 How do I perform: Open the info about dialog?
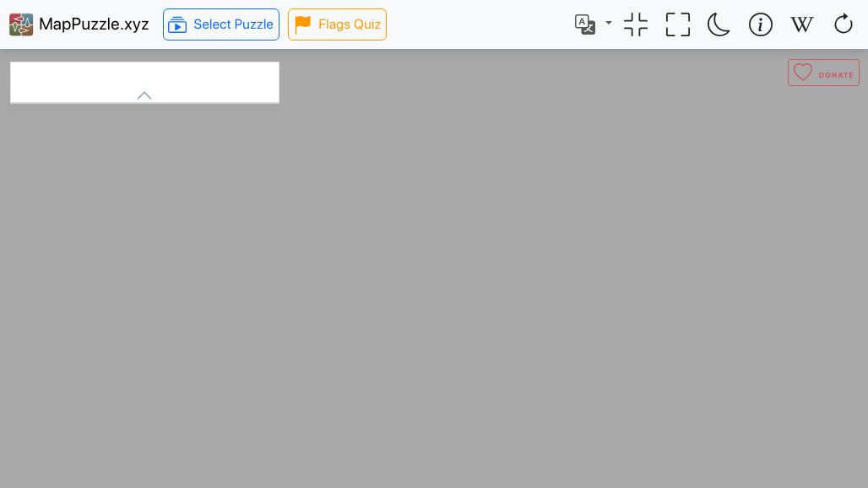tap(761, 24)
